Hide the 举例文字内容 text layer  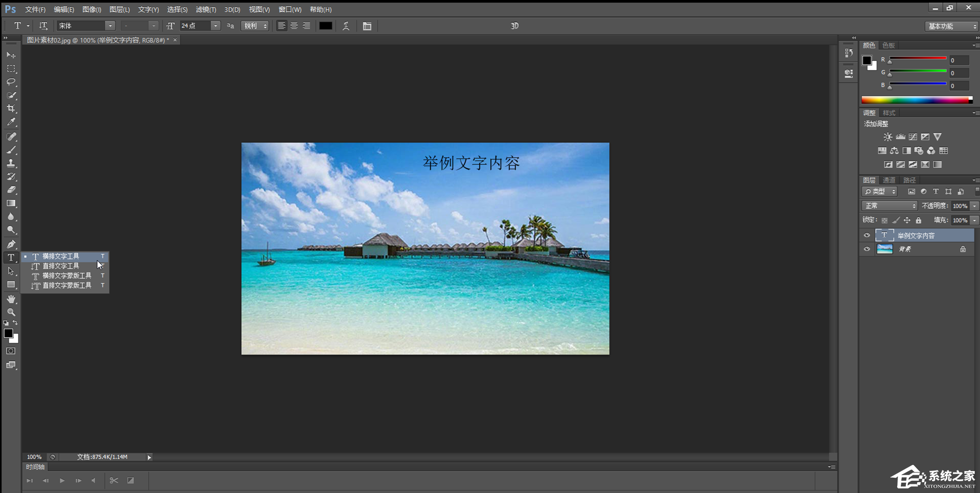point(867,236)
